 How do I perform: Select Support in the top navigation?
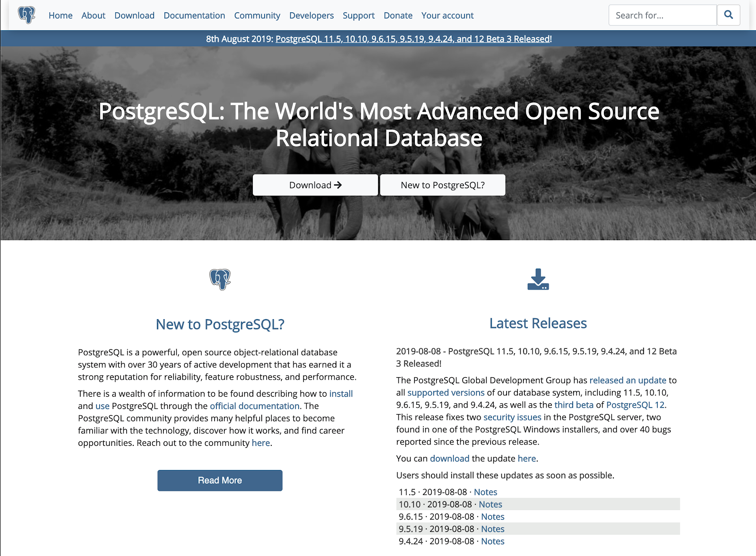tap(359, 16)
